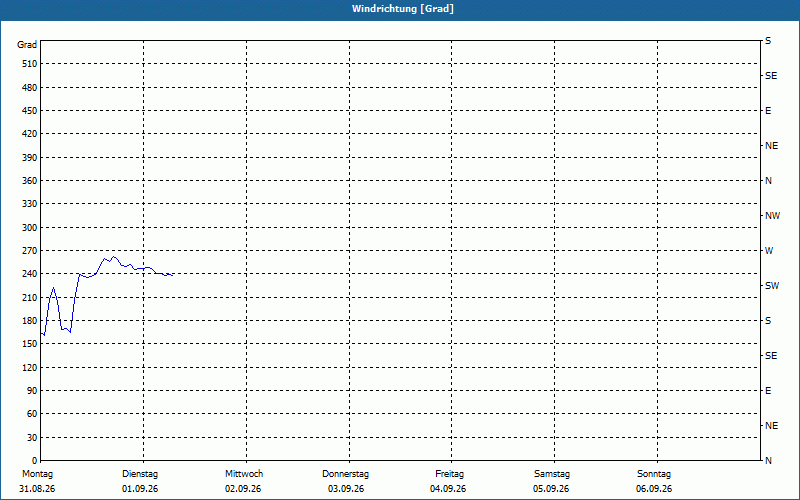This screenshot has width=800, height=500.
Task: Select the 150 degree axis label
Action: 30,344
